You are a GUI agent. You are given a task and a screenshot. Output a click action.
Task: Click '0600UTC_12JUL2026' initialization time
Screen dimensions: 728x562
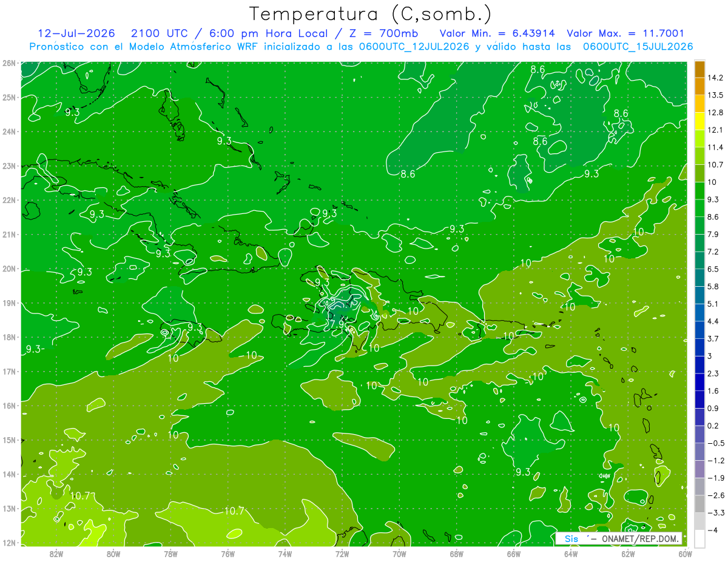point(414,46)
